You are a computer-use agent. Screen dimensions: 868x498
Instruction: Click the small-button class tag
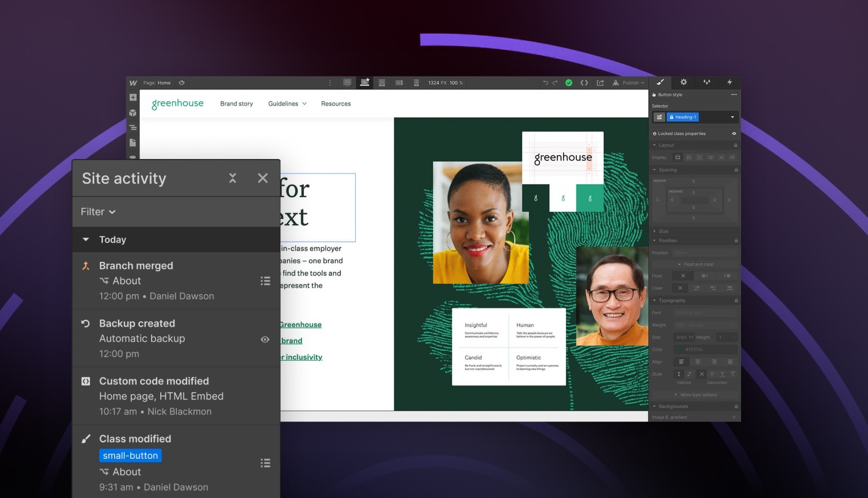[x=130, y=456]
